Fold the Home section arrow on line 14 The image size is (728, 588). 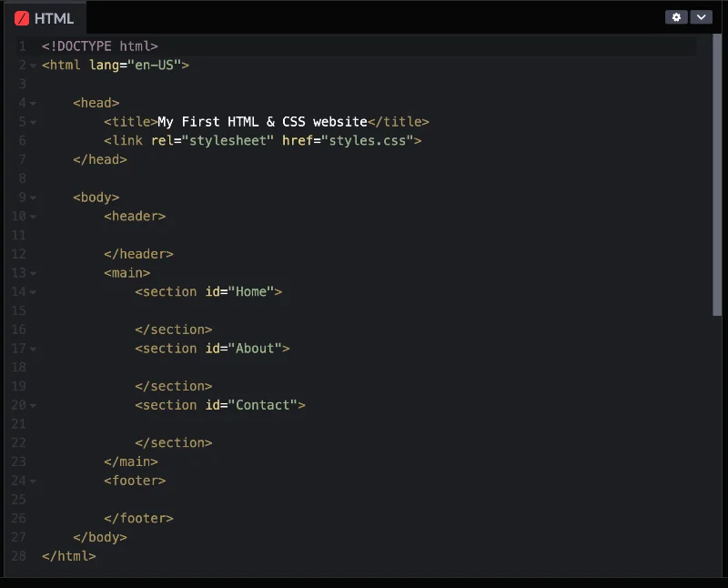[x=33, y=292]
